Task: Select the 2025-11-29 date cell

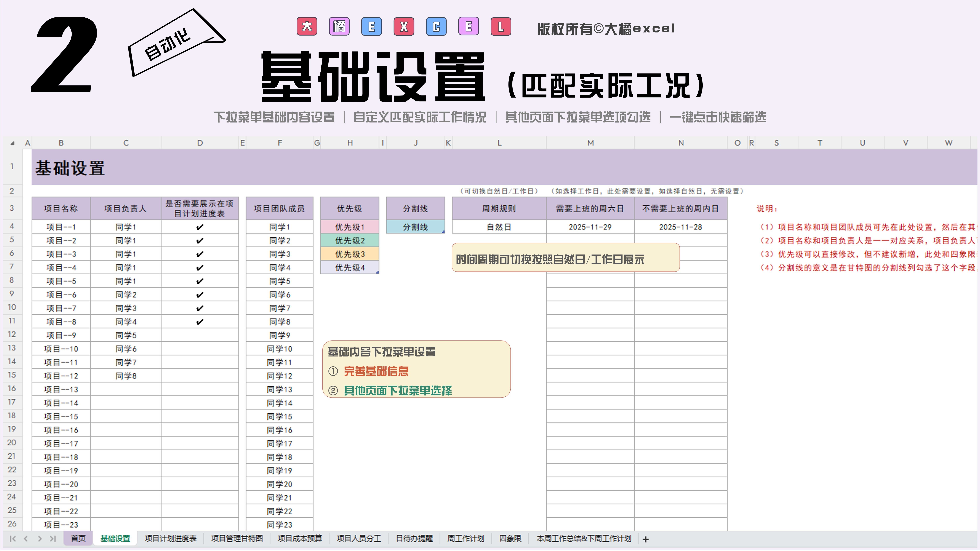Action: click(x=590, y=227)
